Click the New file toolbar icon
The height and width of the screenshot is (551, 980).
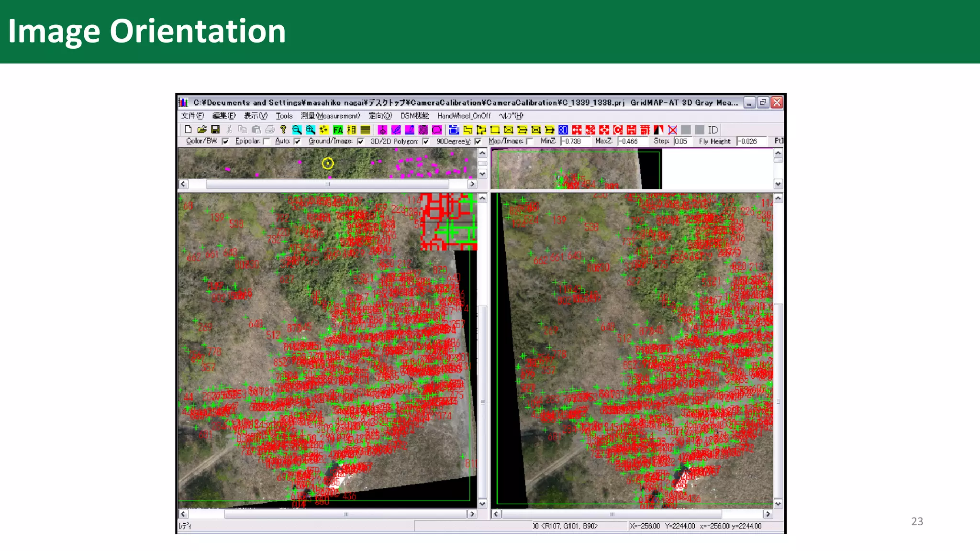pos(188,130)
